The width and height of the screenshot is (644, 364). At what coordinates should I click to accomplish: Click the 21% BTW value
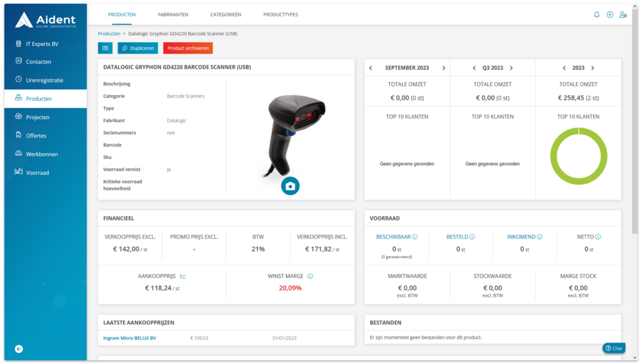tap(258, 249)
